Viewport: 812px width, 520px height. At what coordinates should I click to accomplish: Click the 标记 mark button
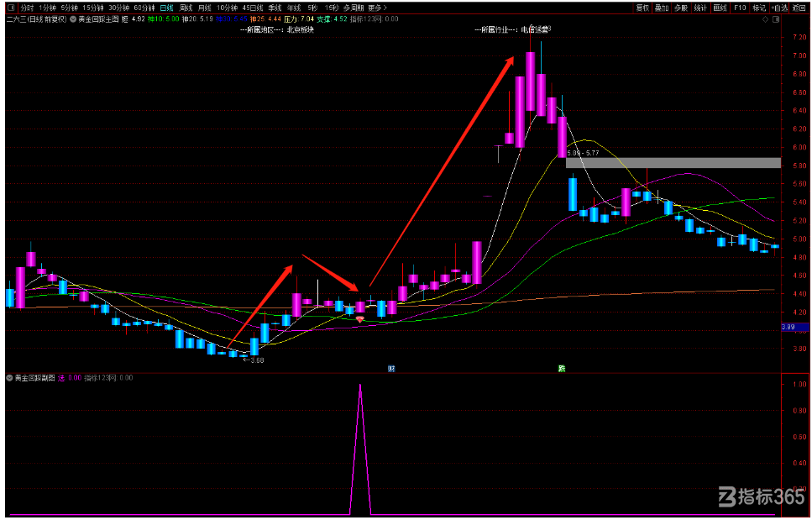(x=758, y=8)
